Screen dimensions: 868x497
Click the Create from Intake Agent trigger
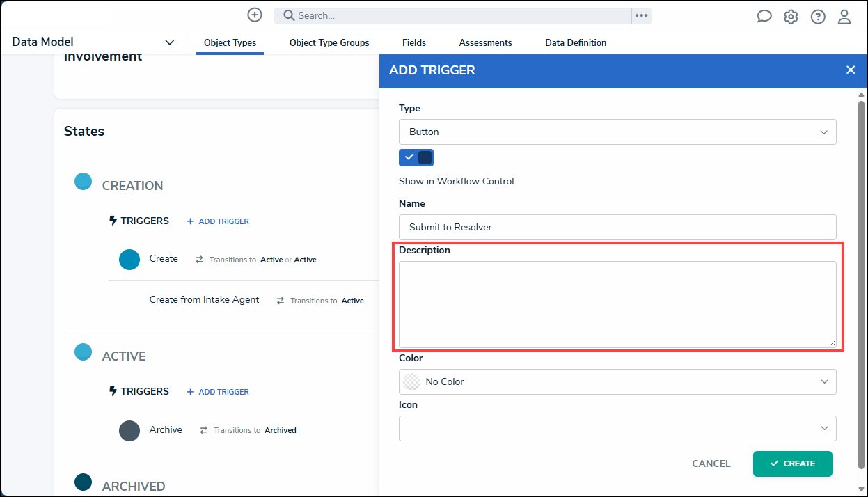click(204, 299)
